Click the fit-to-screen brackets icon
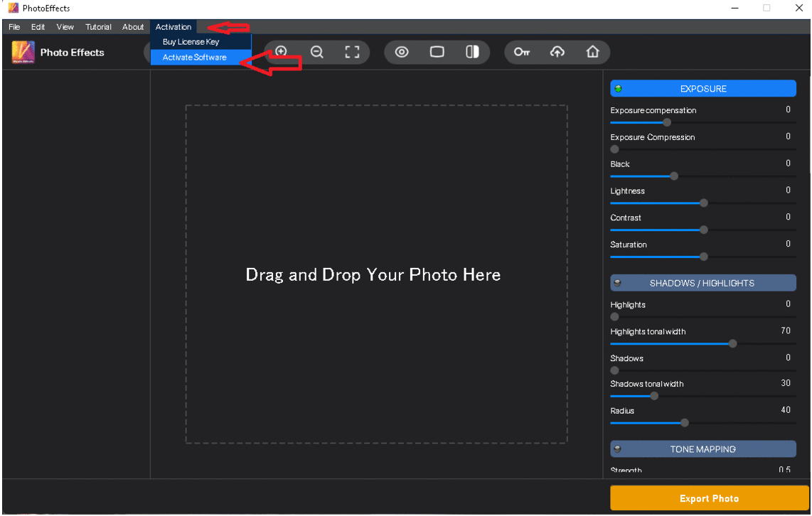Viewport: 812px width, 516px height. point(352,52)
